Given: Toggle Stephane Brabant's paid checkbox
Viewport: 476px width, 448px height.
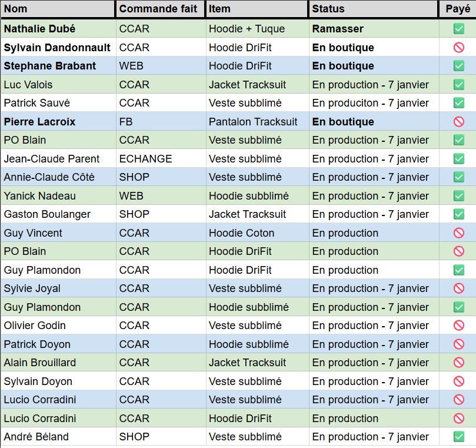Looking at the screenshot, I should (x=459, y=66).
